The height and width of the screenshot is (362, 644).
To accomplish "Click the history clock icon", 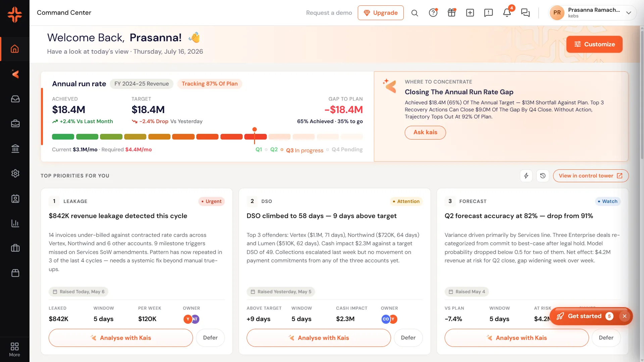I will tap(543, 176).
